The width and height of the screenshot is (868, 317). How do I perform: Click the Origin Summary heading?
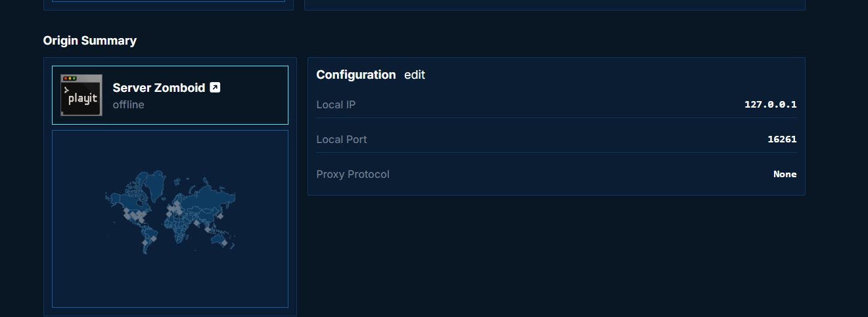pos(90,41)
